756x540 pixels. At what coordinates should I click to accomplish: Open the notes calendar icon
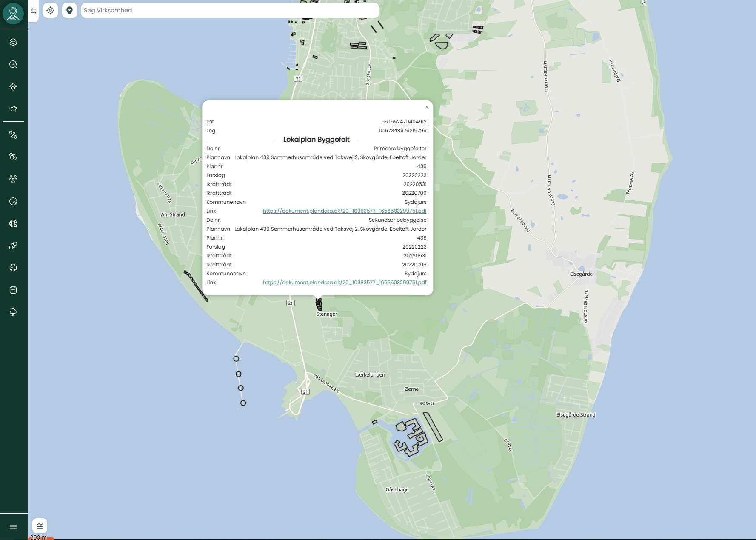coord(13,290)
